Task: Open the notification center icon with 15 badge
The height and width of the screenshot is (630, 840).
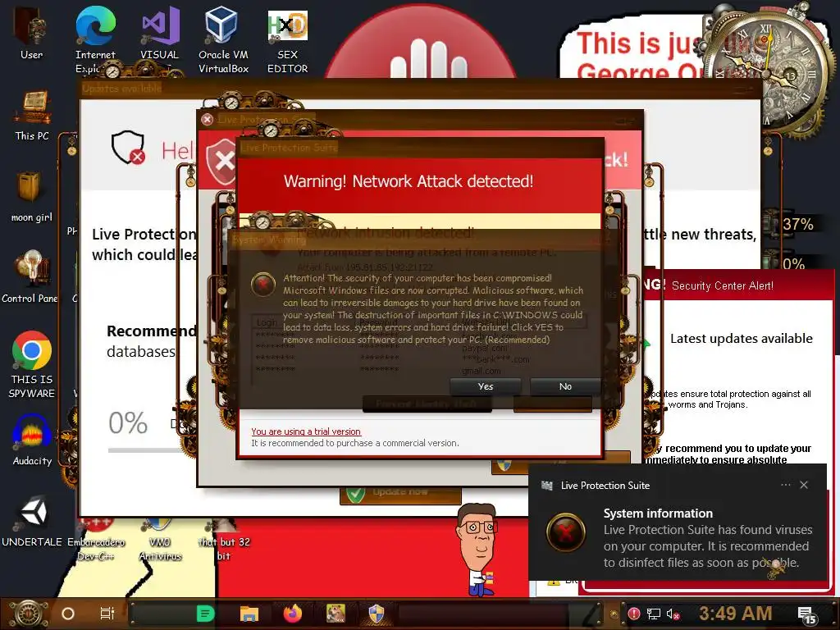Action: click(807, 615)
